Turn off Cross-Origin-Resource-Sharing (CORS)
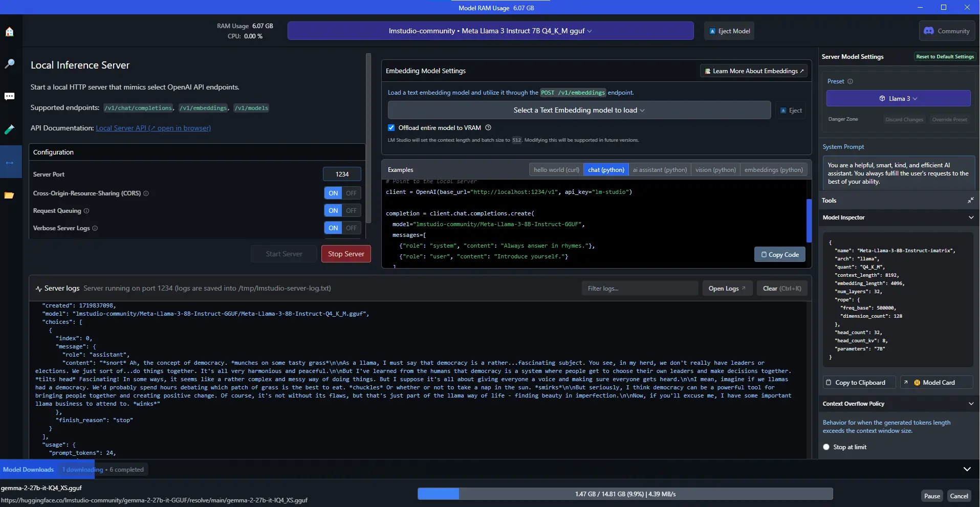 351,193
